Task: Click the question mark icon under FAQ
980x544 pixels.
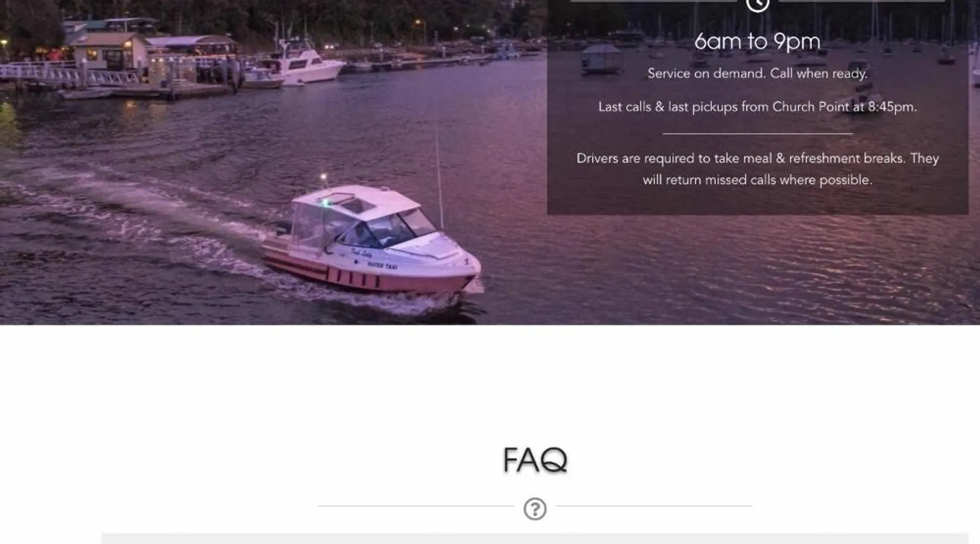Action: (535, 509)
